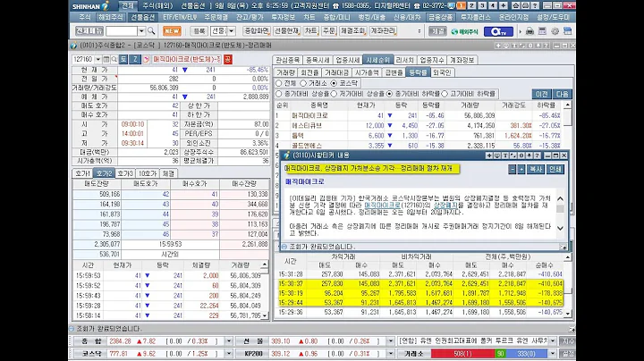
Task: Switch to the 관심종목 tab
Action: coord(287,60)
